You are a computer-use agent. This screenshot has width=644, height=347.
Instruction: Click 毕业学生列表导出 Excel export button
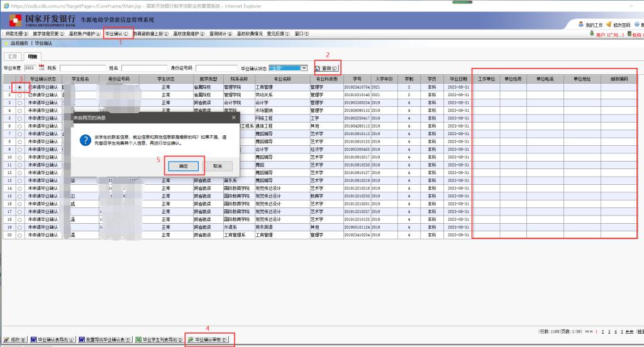(160, 339)
